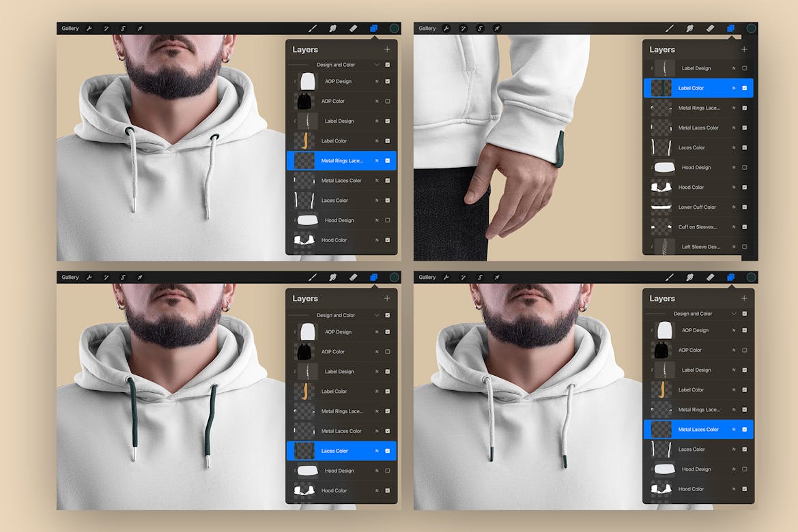The width and height of the screenshot is (798, 532).
Task: Select the Selections S tool
Action: 123,28
